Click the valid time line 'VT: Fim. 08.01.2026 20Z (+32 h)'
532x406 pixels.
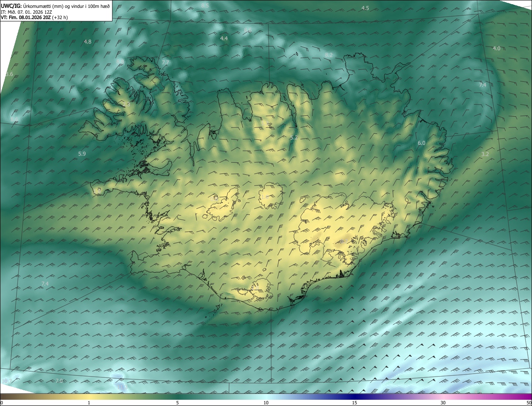[34, 17]
